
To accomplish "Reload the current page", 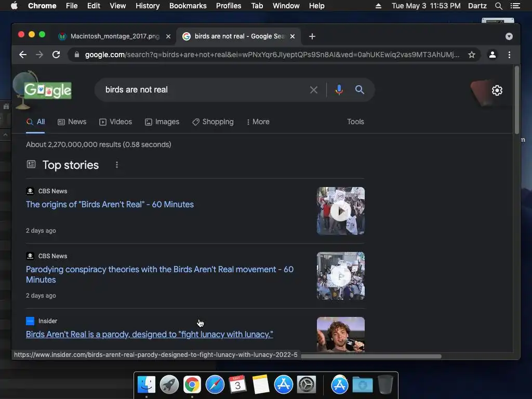I will point(56,55).
